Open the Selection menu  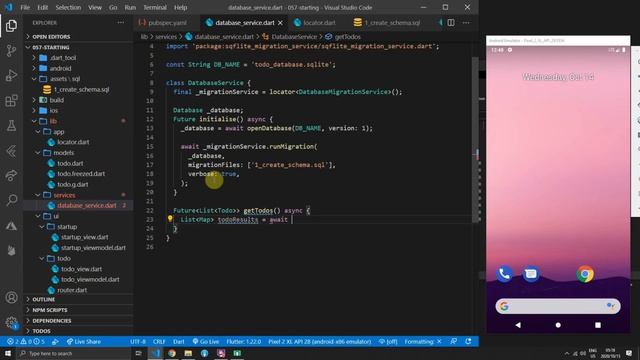[68, 7]
